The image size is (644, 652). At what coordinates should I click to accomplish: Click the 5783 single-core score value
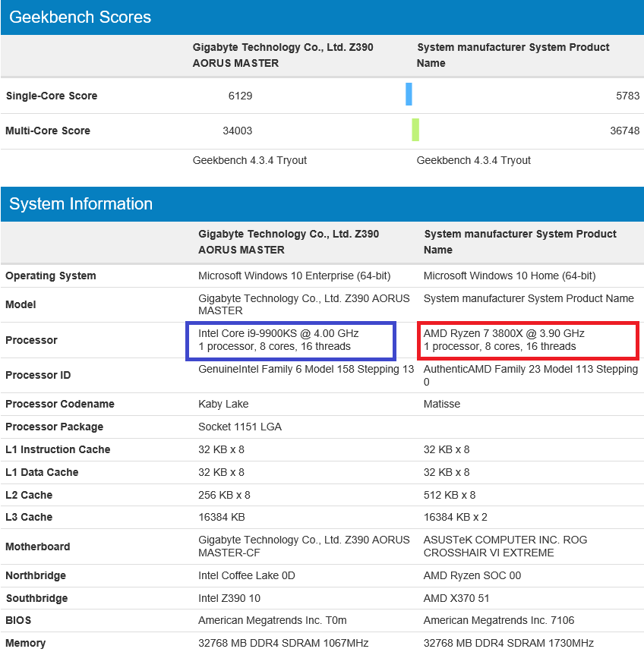[x=627, y=96]
